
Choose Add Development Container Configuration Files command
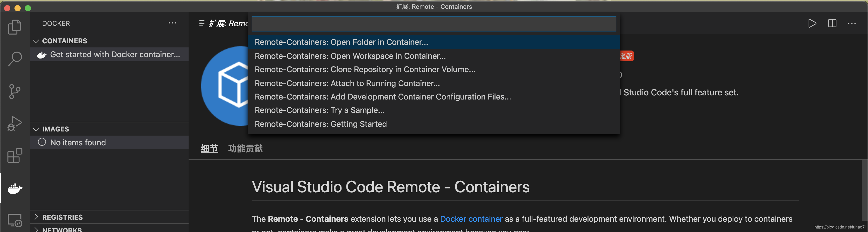pos(434,96)
